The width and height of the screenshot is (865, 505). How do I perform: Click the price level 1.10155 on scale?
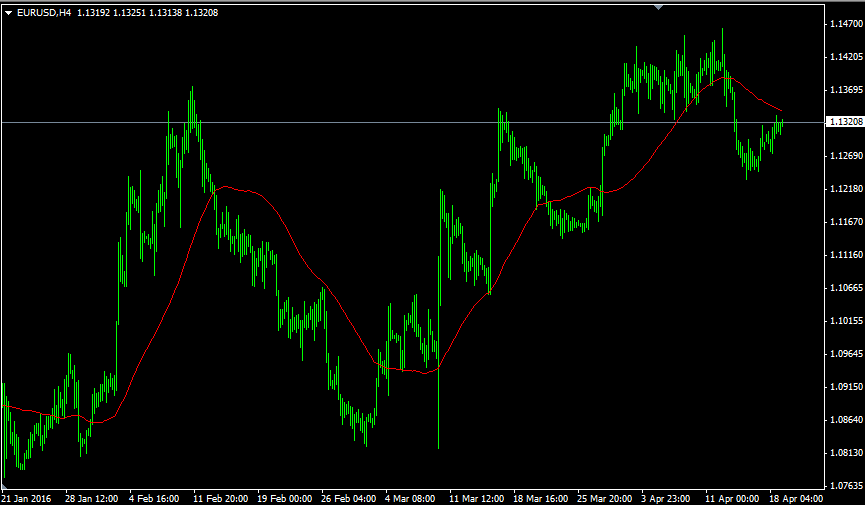click(846, 321)
